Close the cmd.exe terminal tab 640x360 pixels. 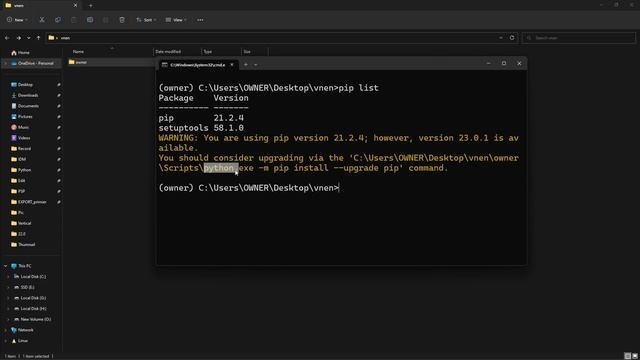[232, 64]
